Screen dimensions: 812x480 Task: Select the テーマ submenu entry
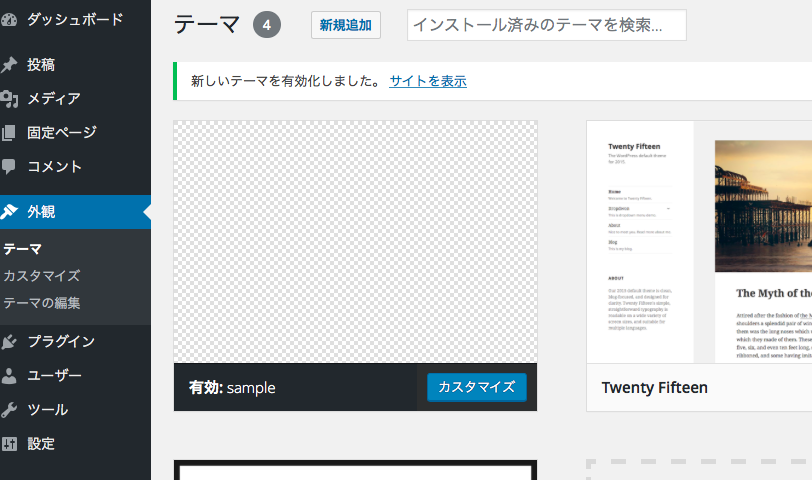(22, 249)
